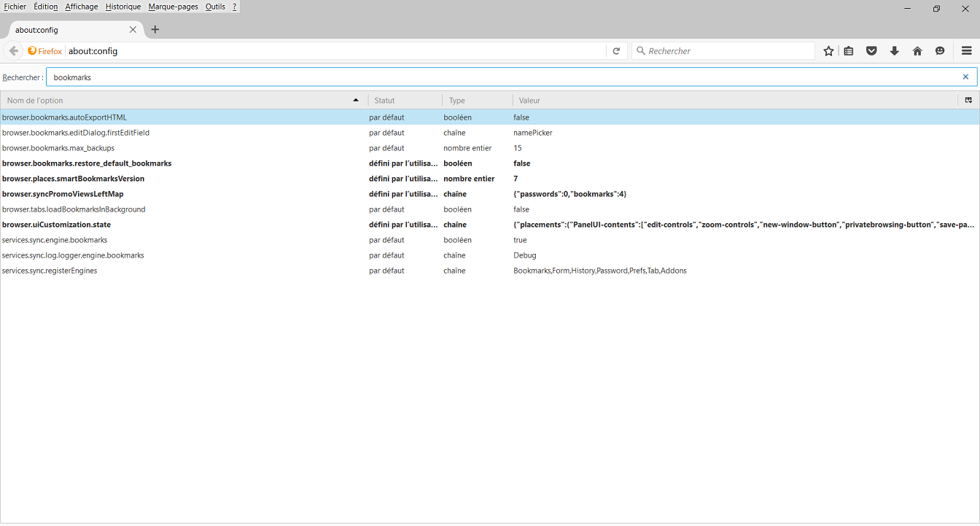Open the Historique menu
Screen dimensions: 980x526
coord(122,7)
